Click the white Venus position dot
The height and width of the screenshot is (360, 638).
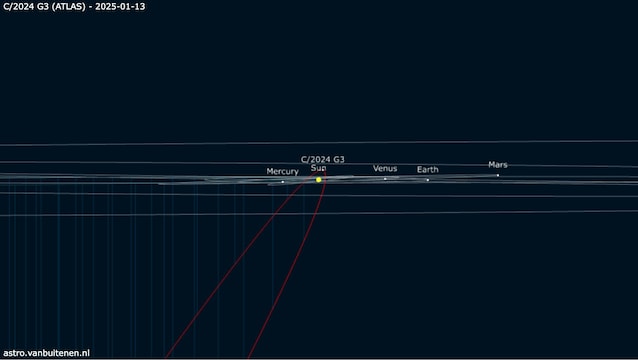385,179
